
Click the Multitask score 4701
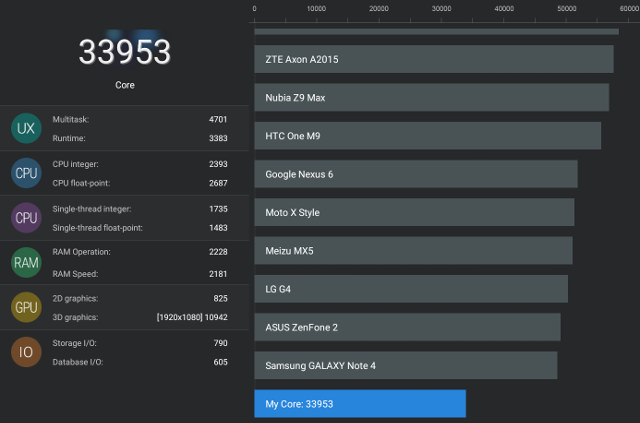218,119
